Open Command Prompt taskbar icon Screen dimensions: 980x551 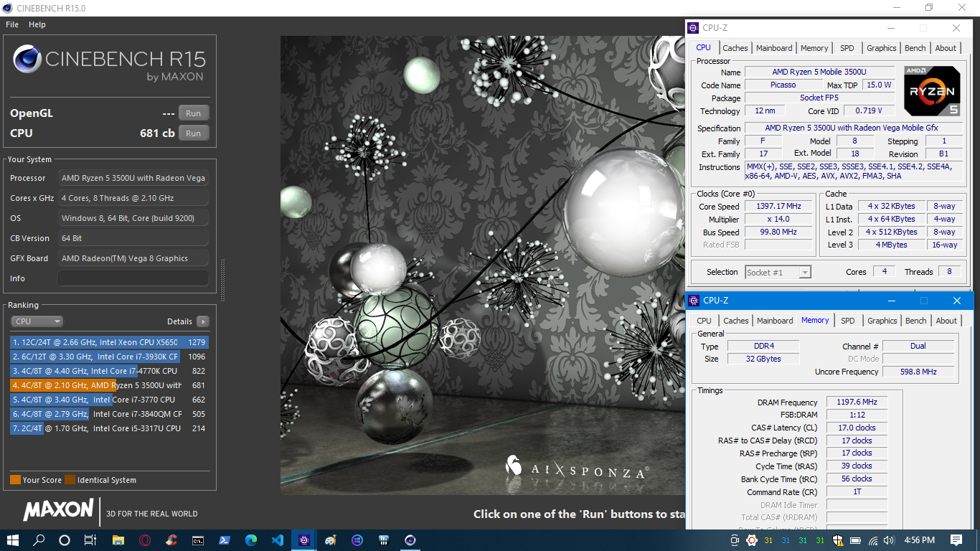[198, 540]
